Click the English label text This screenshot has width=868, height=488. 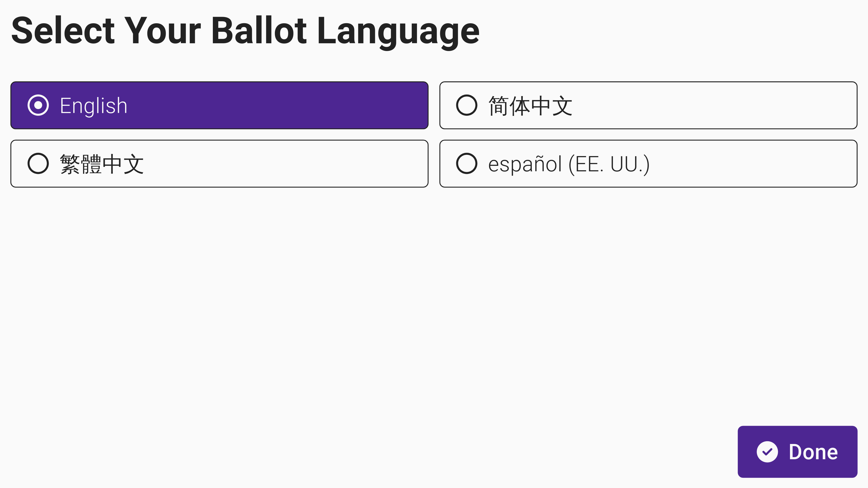coord(94,106)
